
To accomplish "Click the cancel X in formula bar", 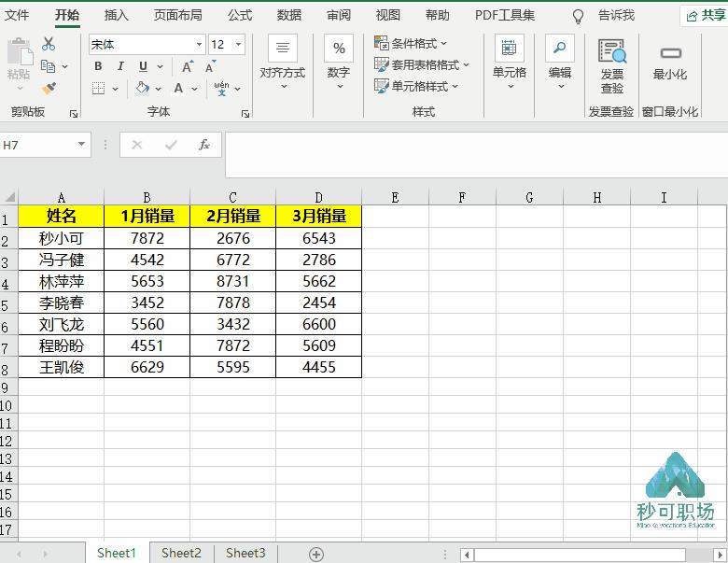I will click(x=136, y=145).
